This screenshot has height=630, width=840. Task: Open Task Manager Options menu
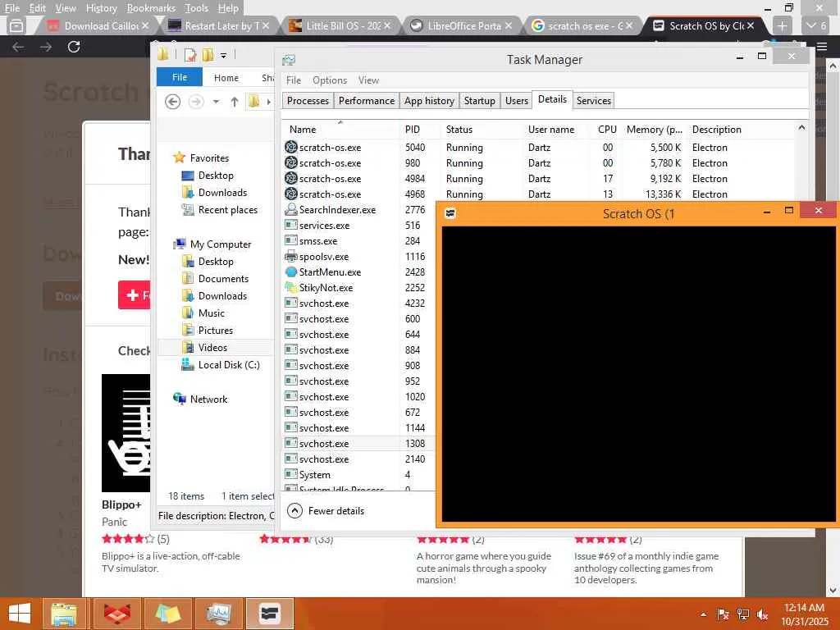[330, 80]
